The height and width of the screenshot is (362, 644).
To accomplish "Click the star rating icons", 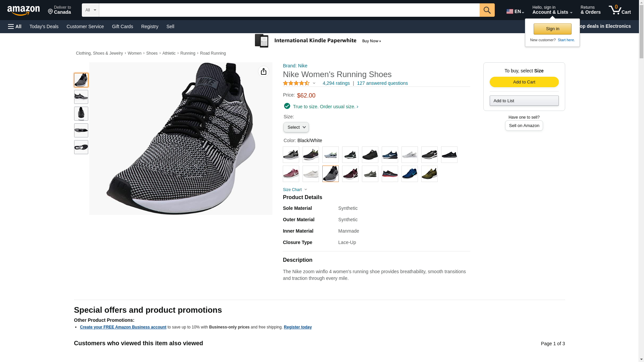I will [296, 83].
